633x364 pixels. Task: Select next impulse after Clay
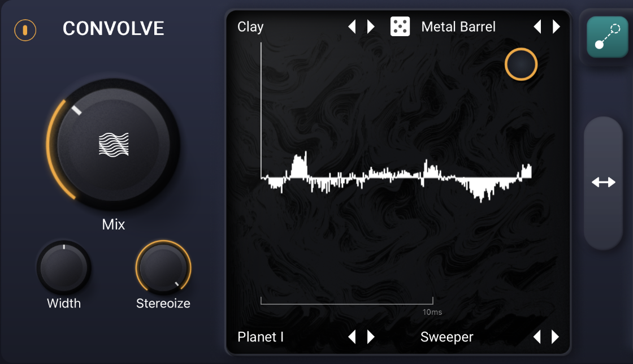[x=371, y=27]
